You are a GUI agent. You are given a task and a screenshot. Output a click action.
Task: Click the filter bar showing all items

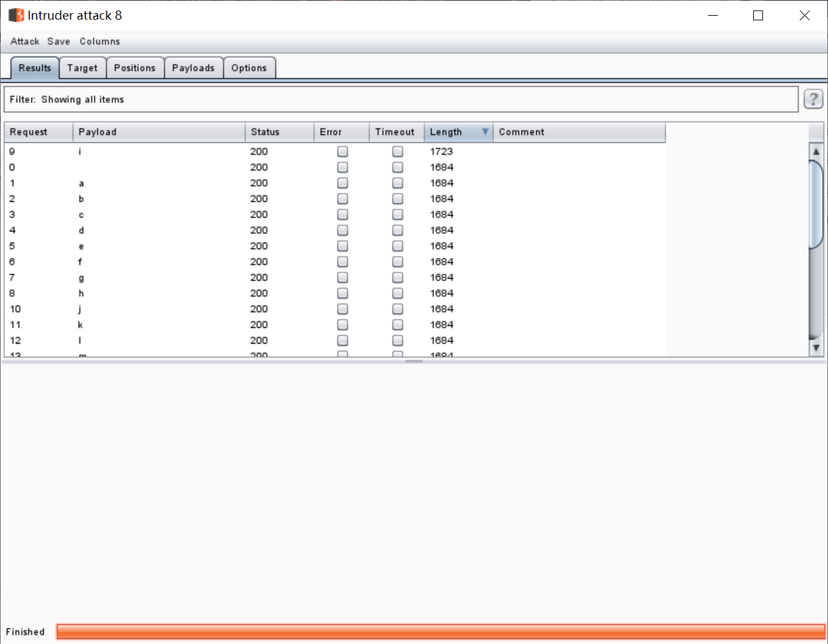pos(401,100)
